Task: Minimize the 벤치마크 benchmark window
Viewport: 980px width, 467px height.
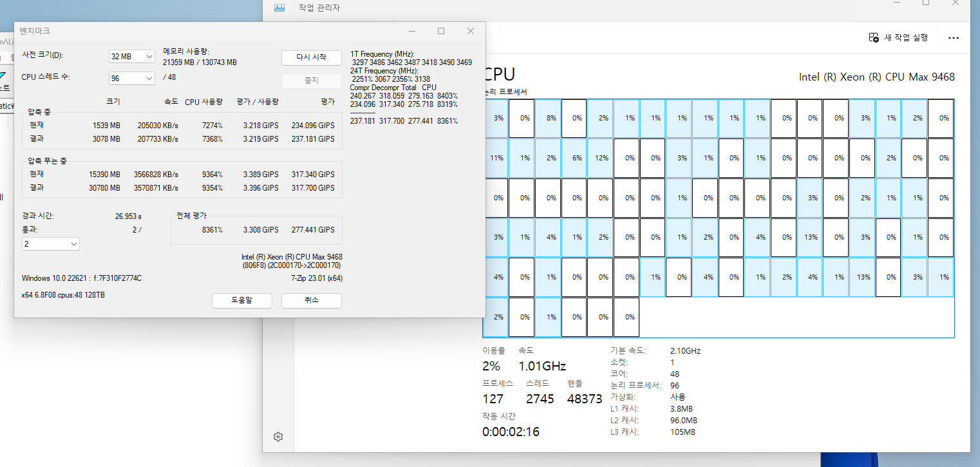Action: pos(411,31)
